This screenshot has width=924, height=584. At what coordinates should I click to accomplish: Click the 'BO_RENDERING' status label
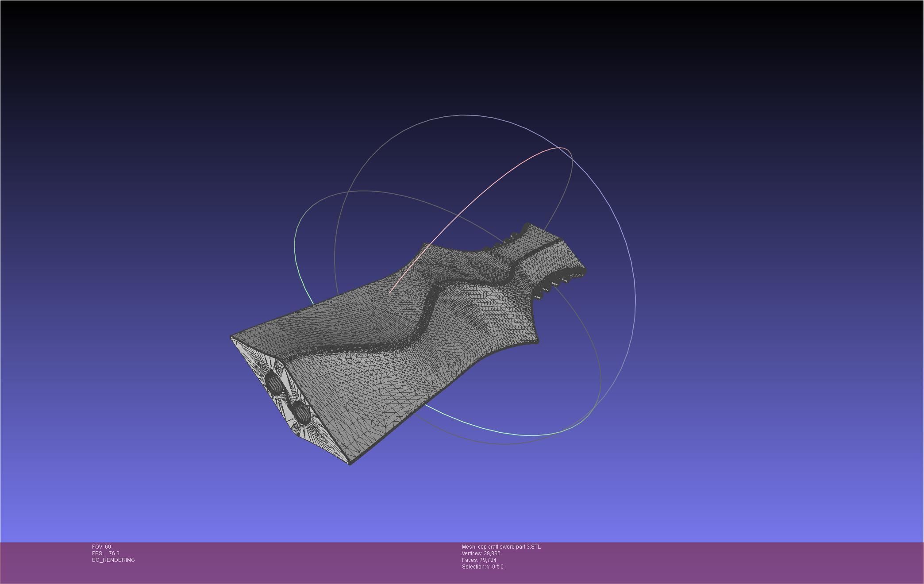coord(113,560)
